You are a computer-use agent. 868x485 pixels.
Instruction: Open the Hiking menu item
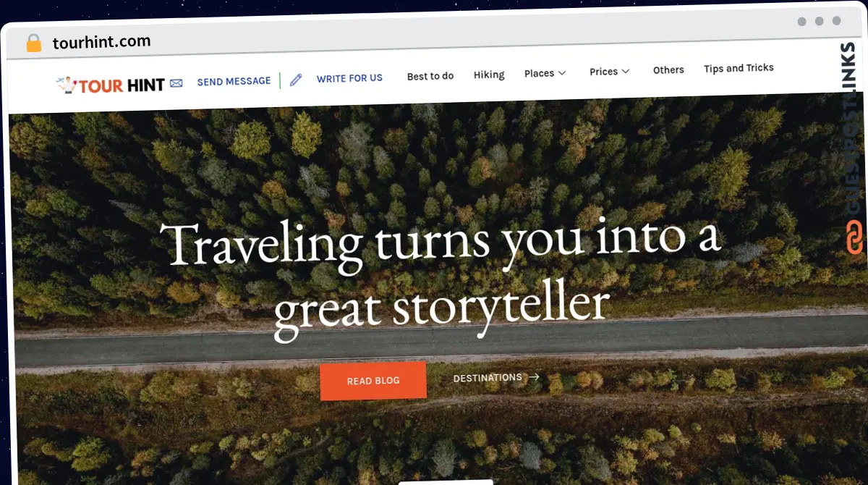click(x=489, y=75)
